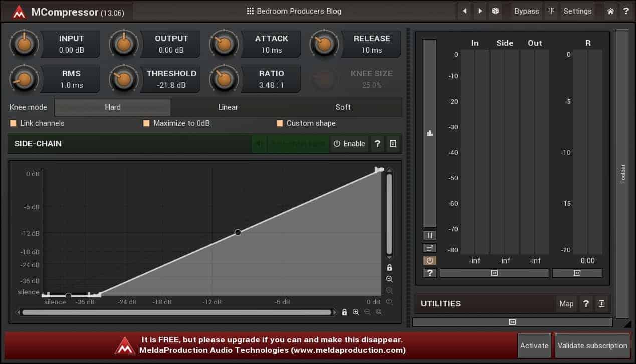The height and width of the screenshot is (364, 636).
Task: Go to next preset arrow
Action: click(x=480, y=11)
